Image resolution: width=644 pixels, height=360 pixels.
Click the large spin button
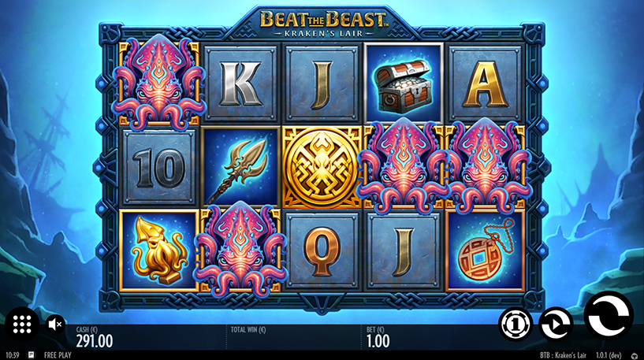click(609, 316)
